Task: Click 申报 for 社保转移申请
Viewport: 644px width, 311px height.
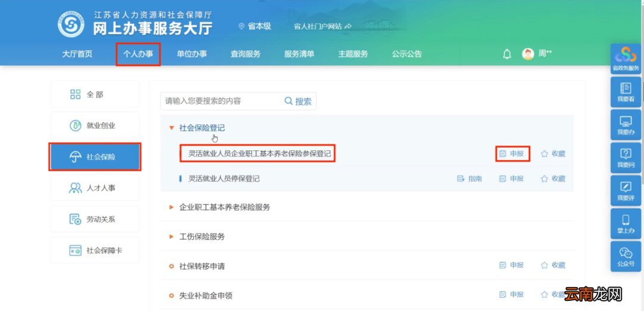Action: [x=512, y=266]
